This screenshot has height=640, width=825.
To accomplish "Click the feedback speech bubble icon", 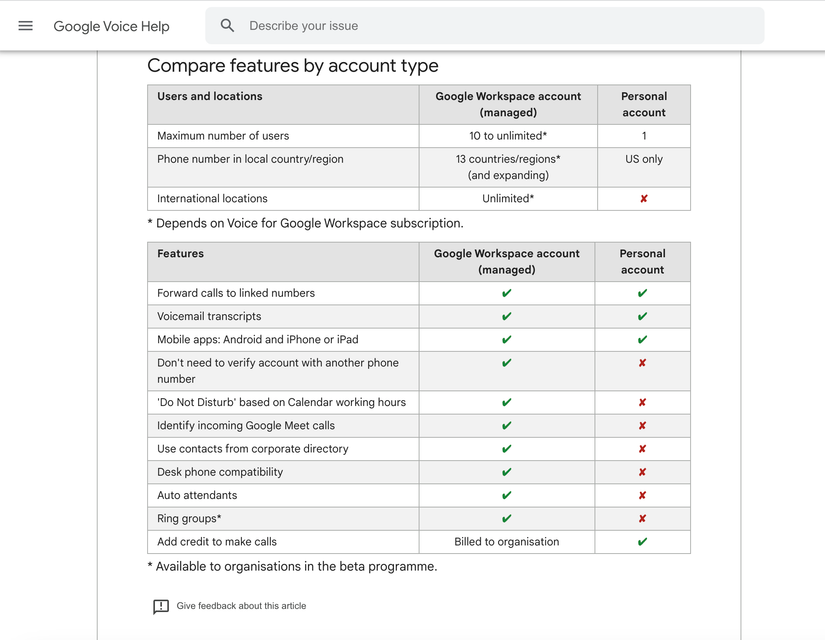I will click(x=161, y=606).
